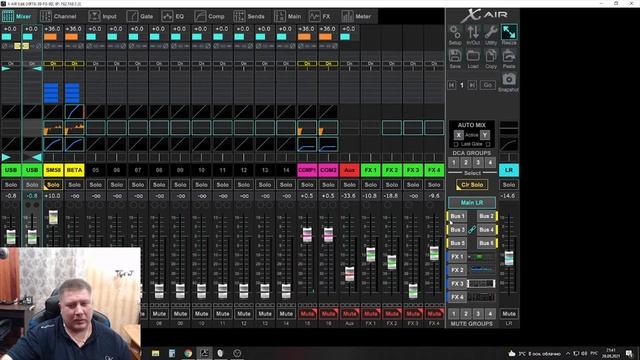Click the snapshot Go button
This screenshot has height=360, width=640.
(488, 85)
